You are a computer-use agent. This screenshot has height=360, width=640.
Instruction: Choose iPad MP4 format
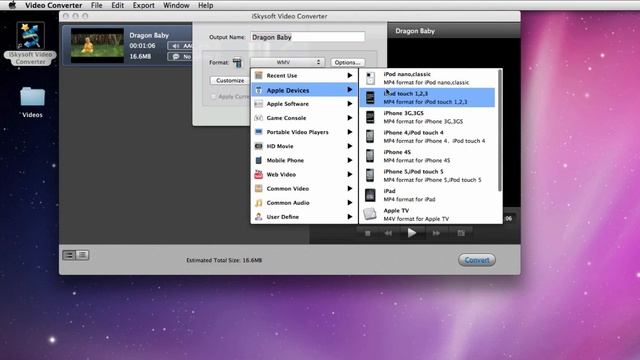pos(427,195)
